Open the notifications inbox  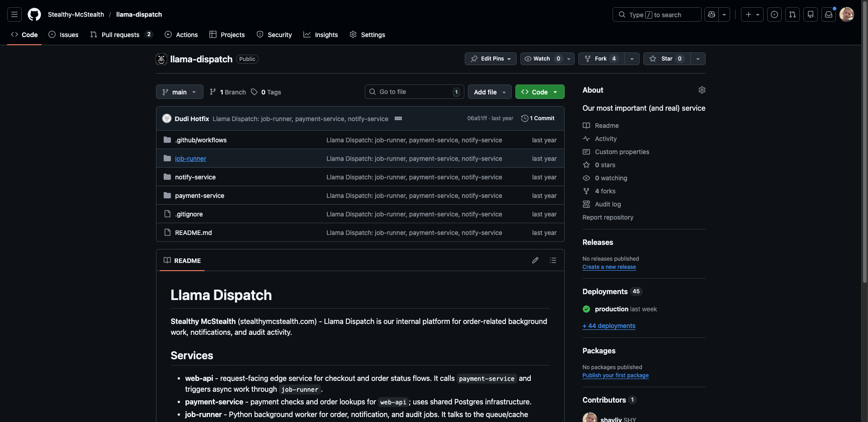click(829, 14)
